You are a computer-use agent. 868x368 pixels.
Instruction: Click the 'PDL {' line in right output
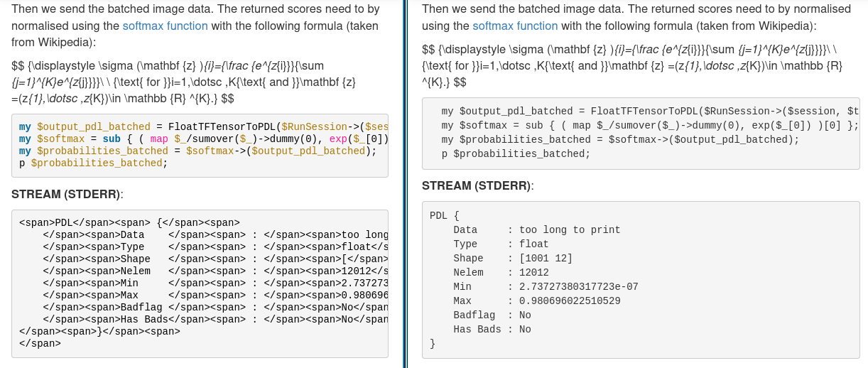click(445, 216)
